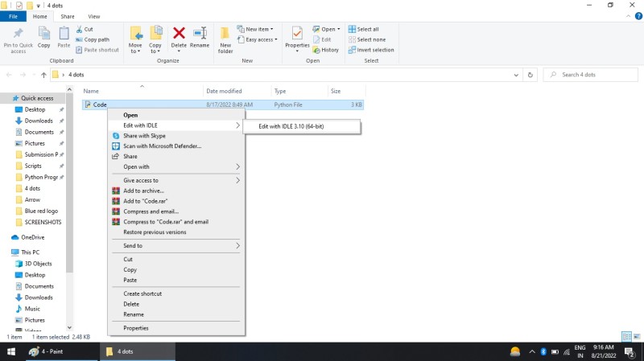
Task: Click the Paste icon in Clipboard group
Action: tap(64, 35)
